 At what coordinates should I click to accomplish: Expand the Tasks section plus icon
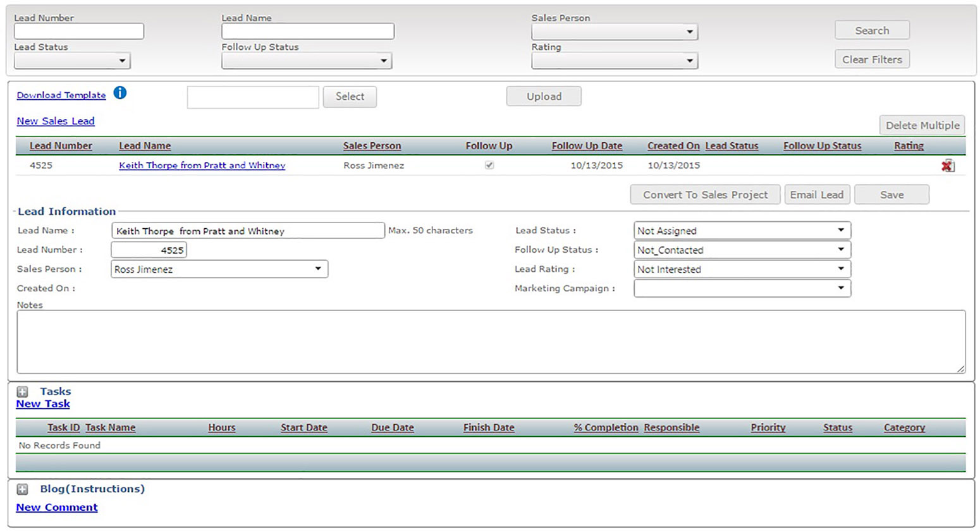coord(23,392)
